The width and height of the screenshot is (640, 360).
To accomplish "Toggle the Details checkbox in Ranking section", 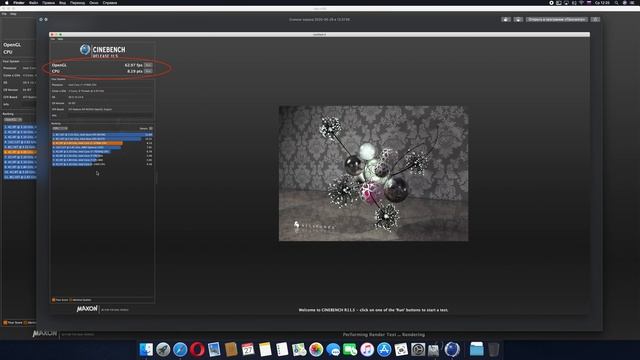I will [x=151, y=129].
